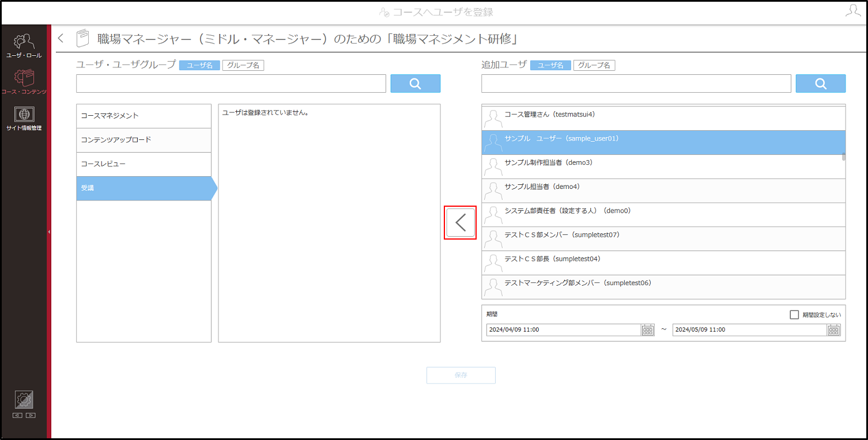This screenshot has height=440, width=868.
Task: Click the end date field 2024/05/09 11:00
Action: point(750,330)
